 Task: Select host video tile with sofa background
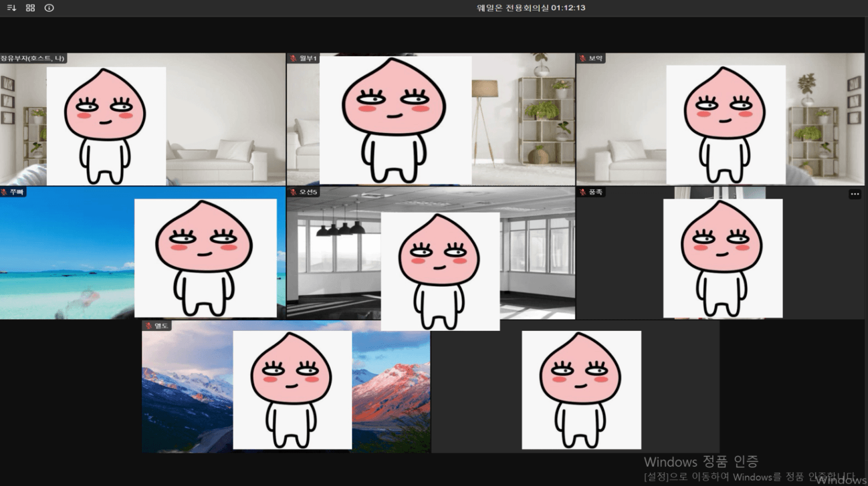(143, 119)
